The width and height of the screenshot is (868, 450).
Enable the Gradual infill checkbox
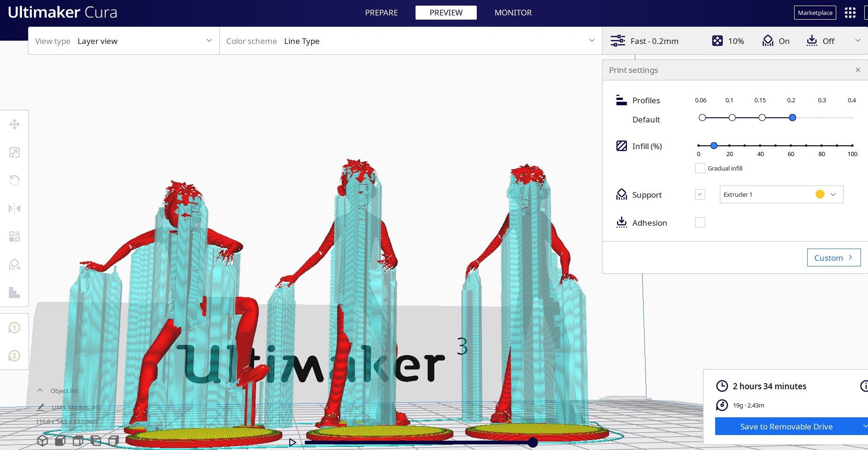(700, 168)
